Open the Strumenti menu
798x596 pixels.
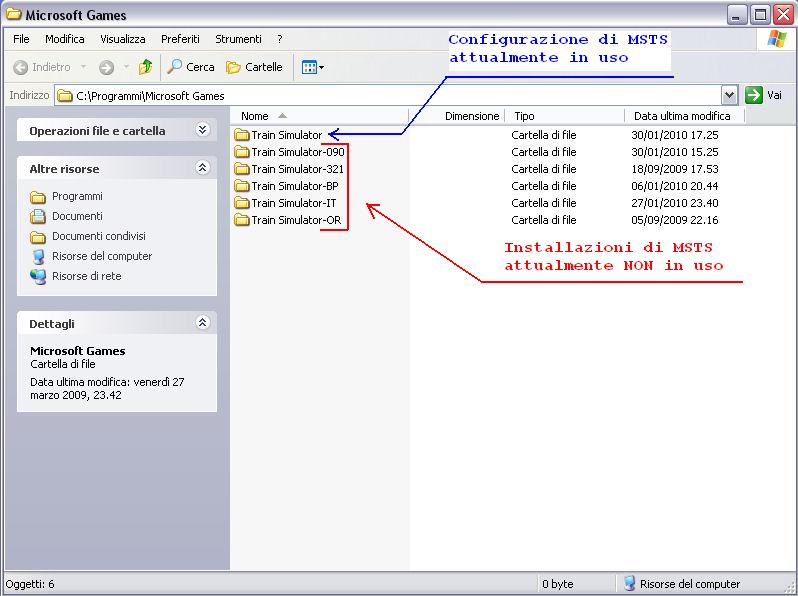click(x=238, y=39)
